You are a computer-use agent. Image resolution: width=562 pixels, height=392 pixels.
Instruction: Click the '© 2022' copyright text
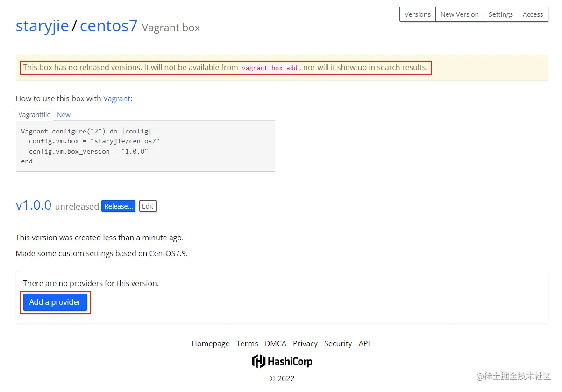point(282,378)
